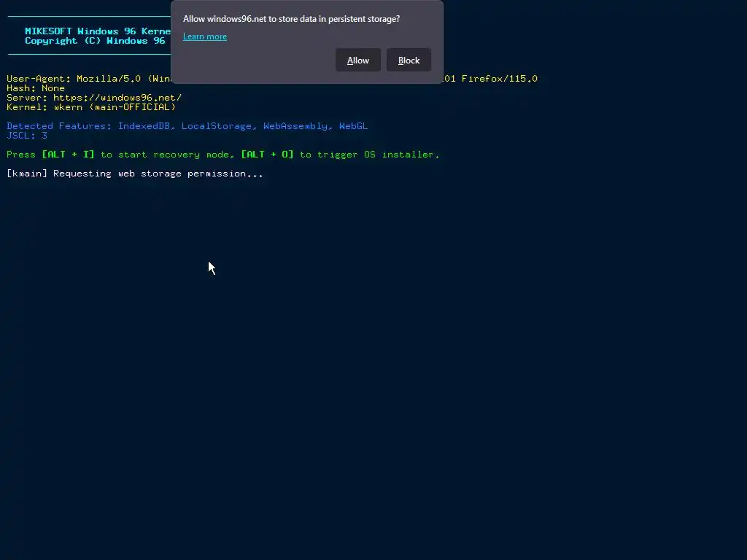This screenshot has width=747, height=560.
Task: Click the 'Allow windows96.net to store data' prompt text
Action: [291, 19]
